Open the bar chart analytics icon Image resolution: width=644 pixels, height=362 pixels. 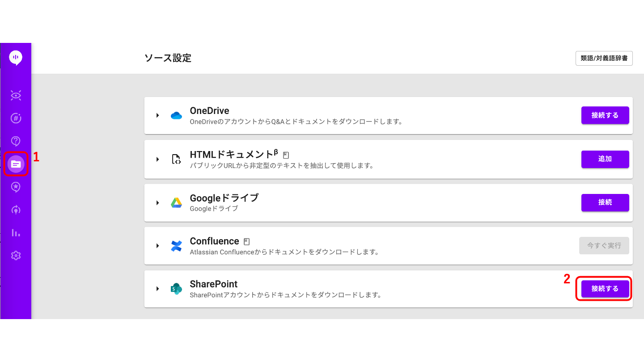point(16,233)
